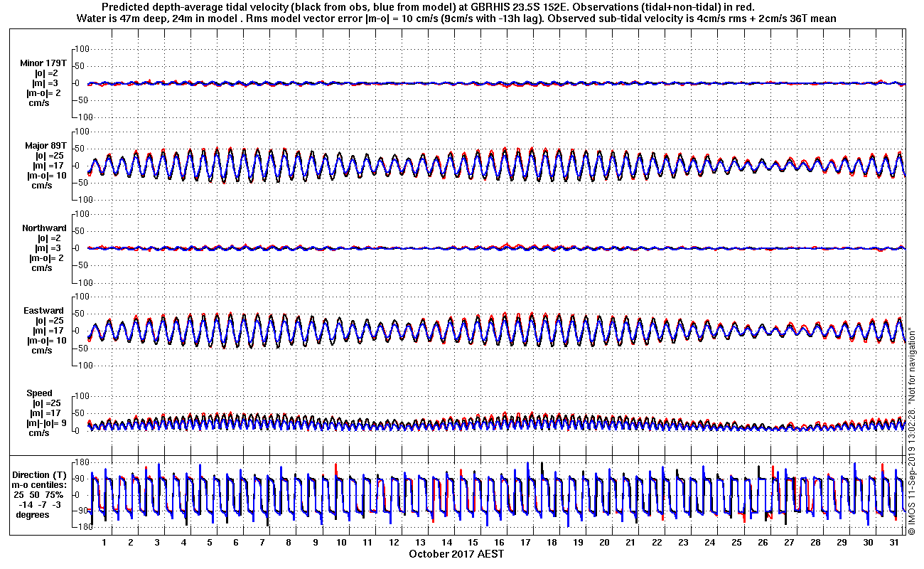Click the 'Northward' panel label
The height and width of the screenshot is (569, 924).
pyautogui.click(x=44, y=228)
